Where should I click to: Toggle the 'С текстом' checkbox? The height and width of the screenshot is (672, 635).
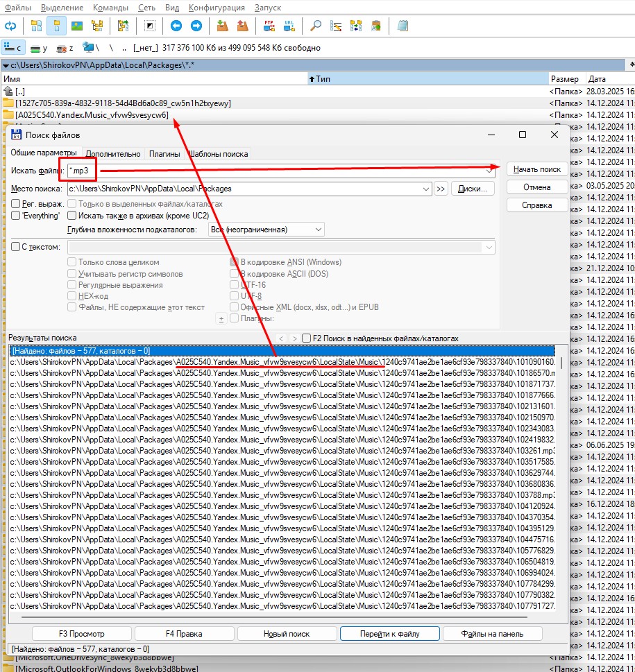[x=16, y=247]
